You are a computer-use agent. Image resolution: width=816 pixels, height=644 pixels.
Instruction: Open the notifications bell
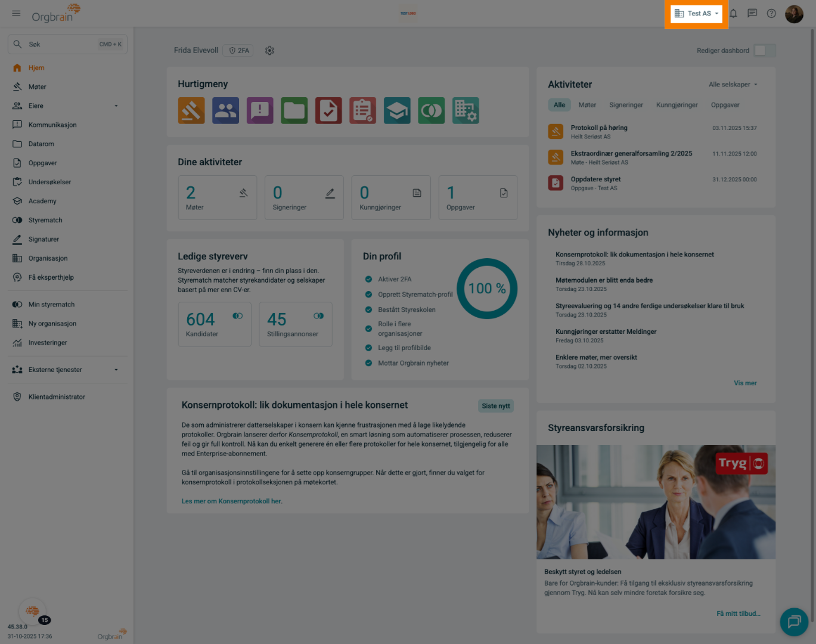coord(733,13)
